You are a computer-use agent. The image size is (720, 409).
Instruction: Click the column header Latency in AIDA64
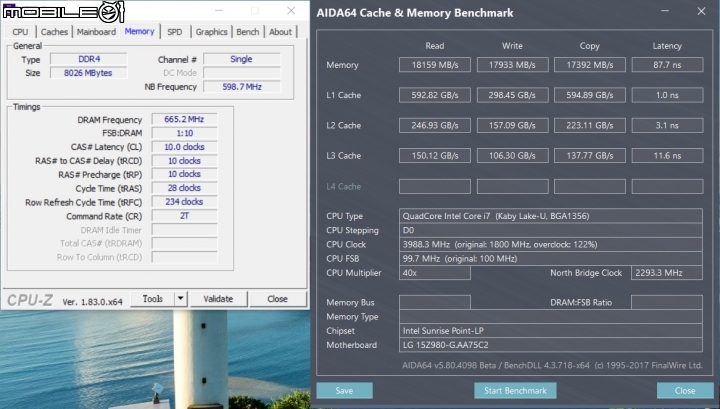(x=667, y=46)
